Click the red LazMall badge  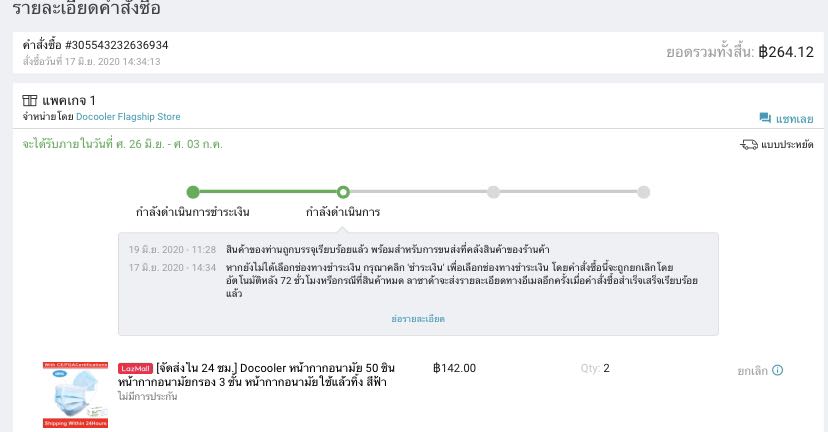[x=135, y=368]
